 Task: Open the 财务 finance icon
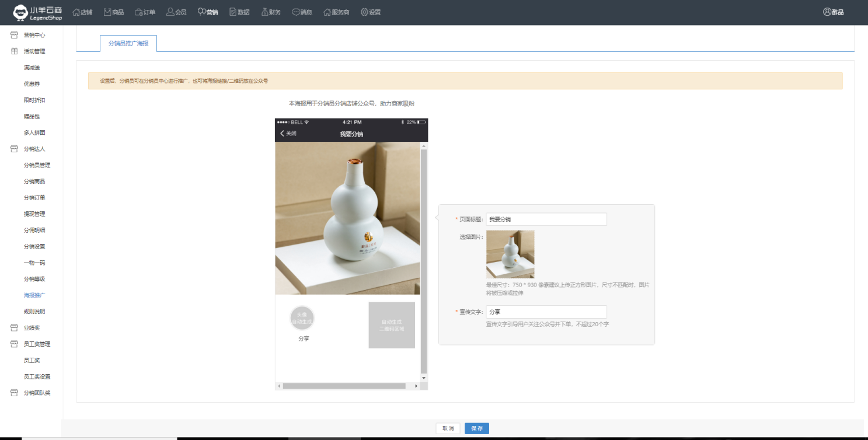264,12
